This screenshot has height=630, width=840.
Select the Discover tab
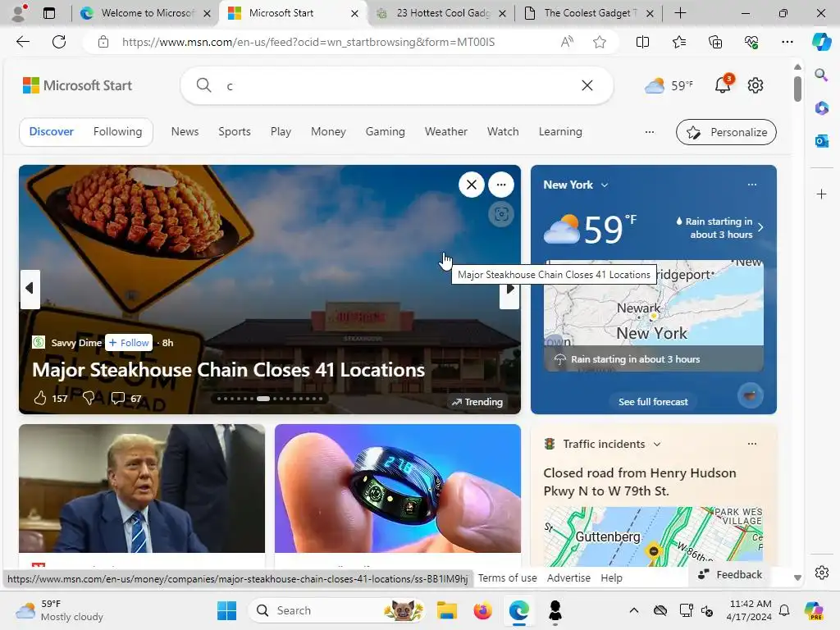click(52, 132)
